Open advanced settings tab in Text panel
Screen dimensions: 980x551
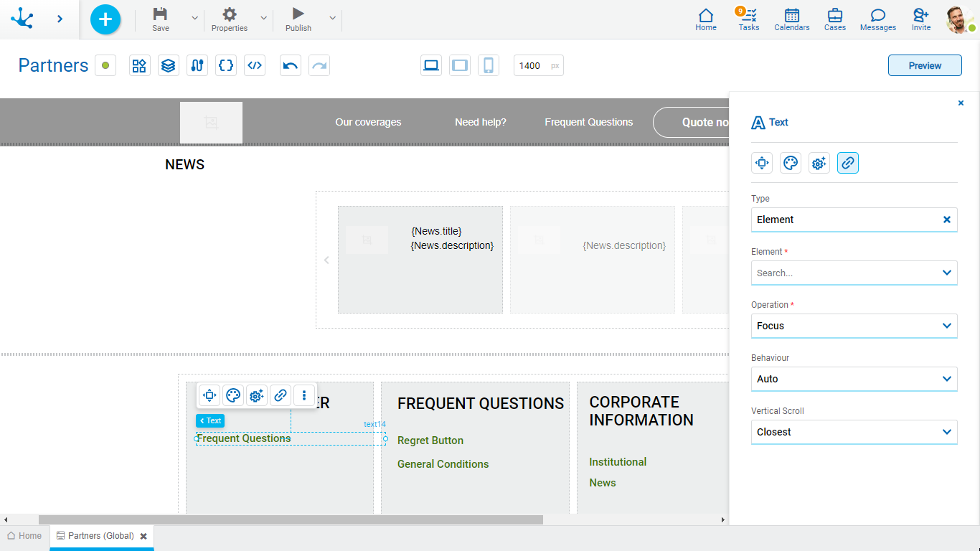point(819,163)
